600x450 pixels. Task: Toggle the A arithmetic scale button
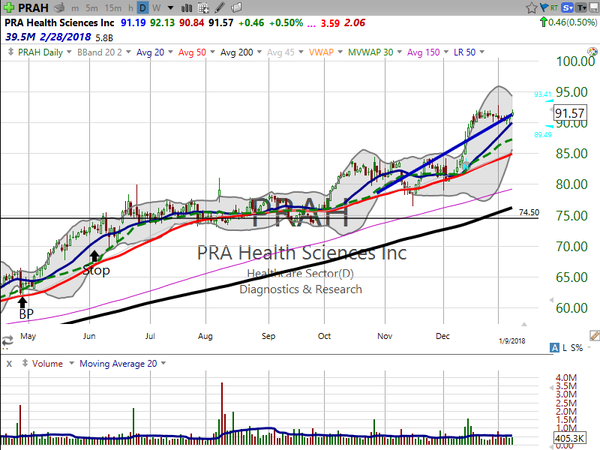[x=554, y=347]
